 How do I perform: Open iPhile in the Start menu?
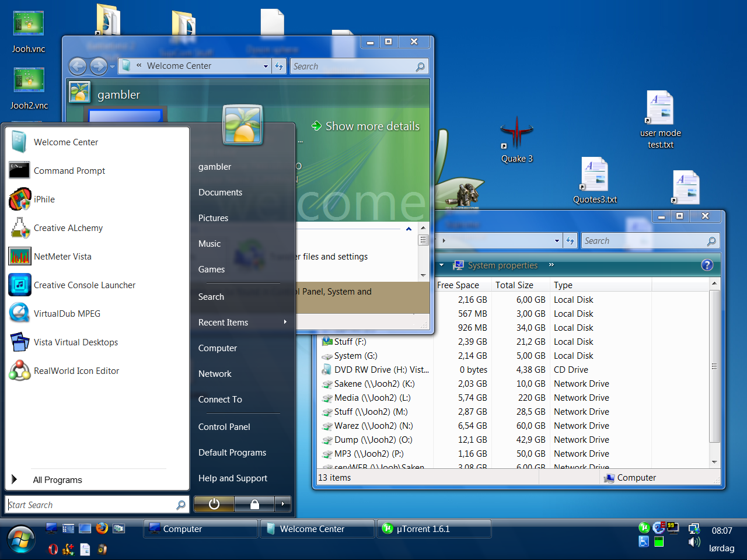point(97,199)
